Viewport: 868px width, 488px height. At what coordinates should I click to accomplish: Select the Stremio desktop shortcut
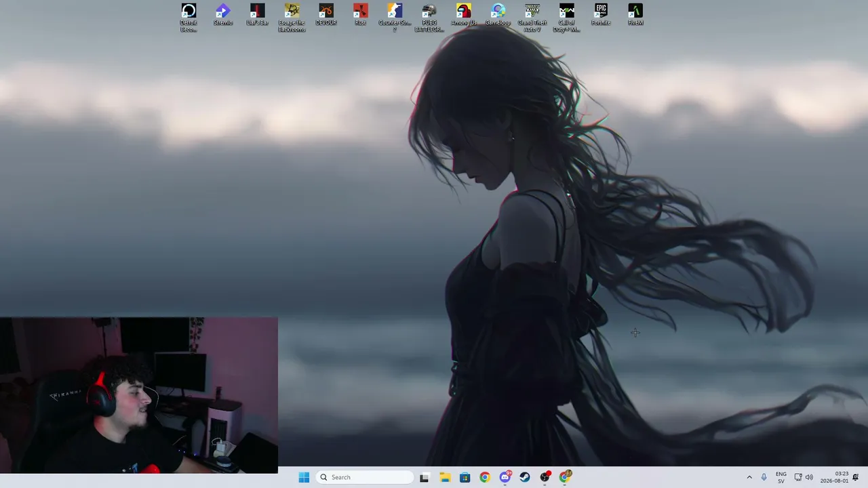point(223,15)
